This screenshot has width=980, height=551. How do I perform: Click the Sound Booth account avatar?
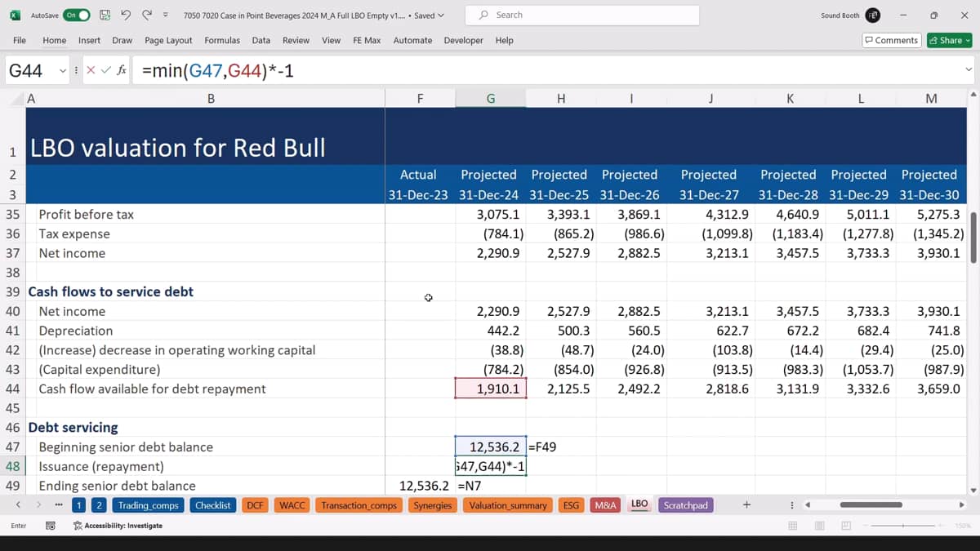coord(873,15)
